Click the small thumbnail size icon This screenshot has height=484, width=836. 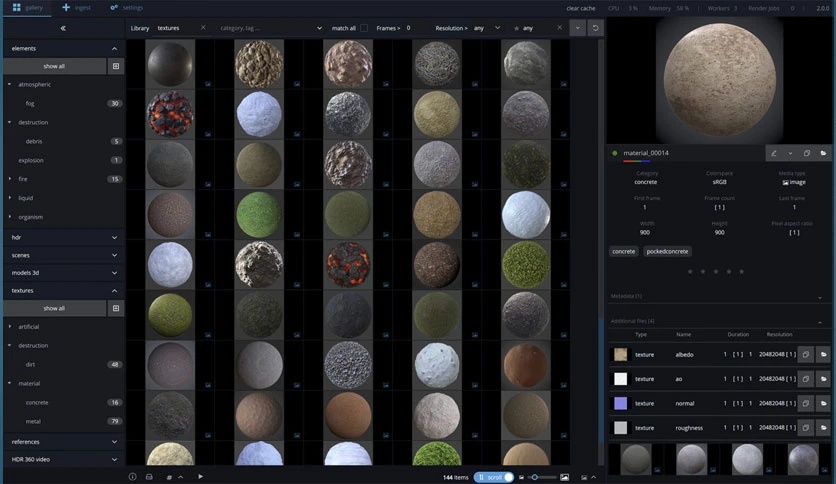(521, 478)
